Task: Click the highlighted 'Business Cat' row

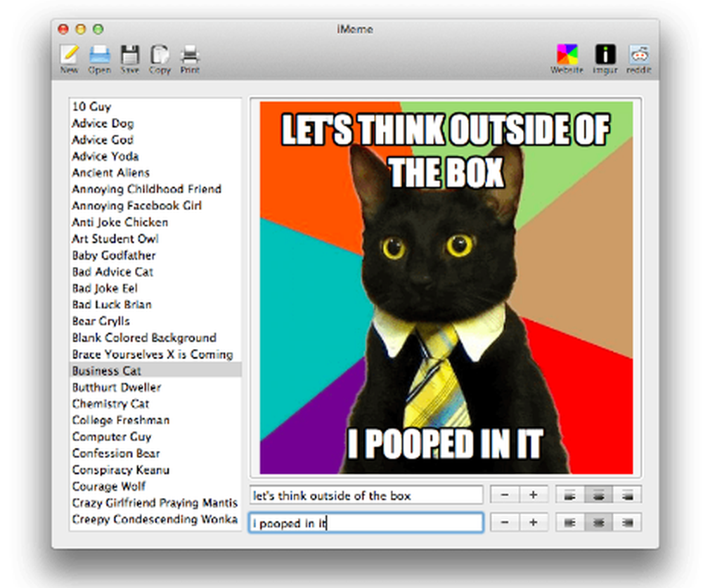Action: click(155, 371)
